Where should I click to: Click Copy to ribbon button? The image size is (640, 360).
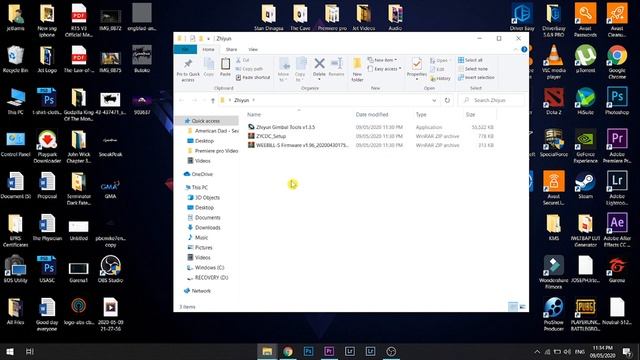pos(300,70)
